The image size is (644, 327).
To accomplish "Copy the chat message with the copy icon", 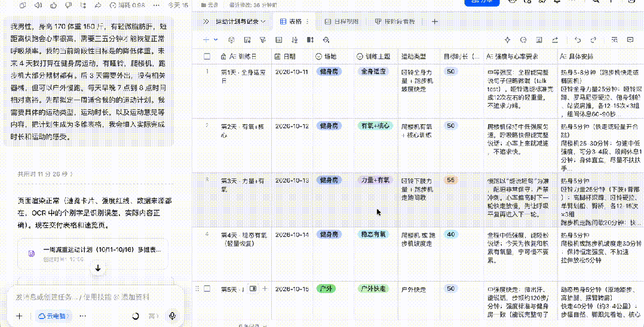I will pos(23,5).
